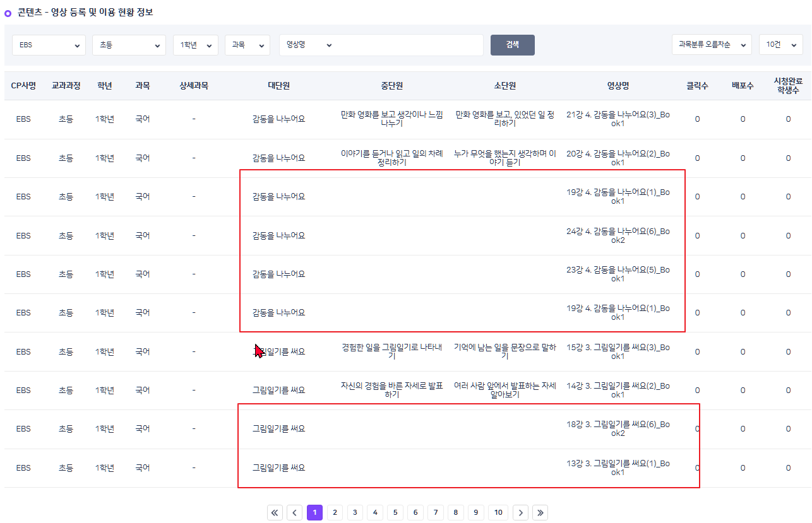Jump to page 10 in pagination
Viewport: 812px width, 523px height.
pos(498,513)
